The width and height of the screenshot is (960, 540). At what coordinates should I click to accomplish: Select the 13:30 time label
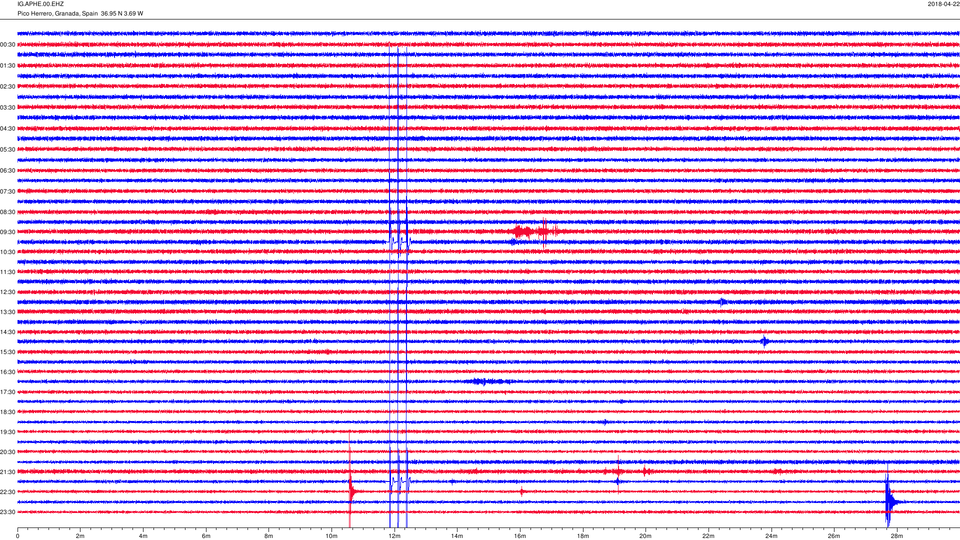[x=8, y=312]
